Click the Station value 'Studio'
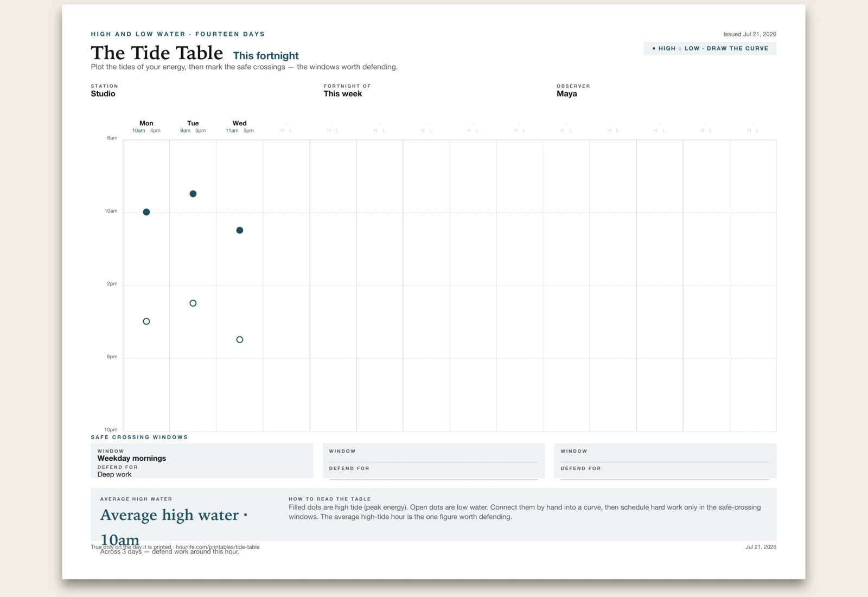868x597 pixels. click(103, 94)
